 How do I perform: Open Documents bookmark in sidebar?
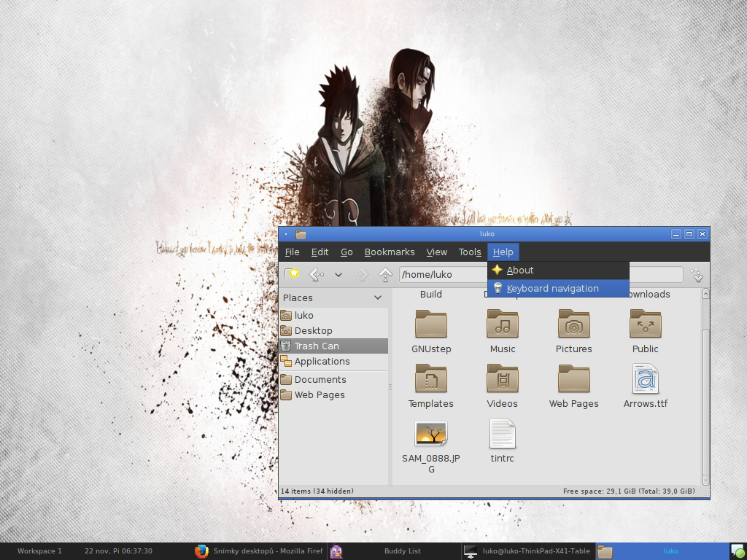tap(333, 379)
